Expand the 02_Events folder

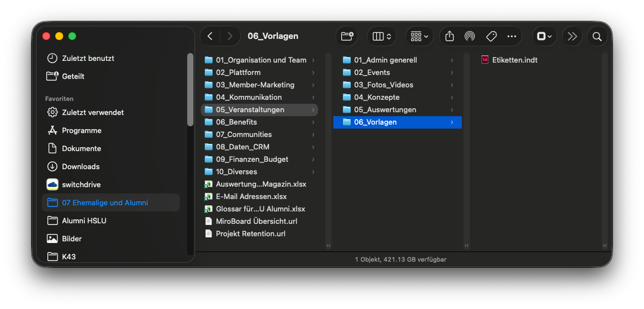(x=372, y=72)
